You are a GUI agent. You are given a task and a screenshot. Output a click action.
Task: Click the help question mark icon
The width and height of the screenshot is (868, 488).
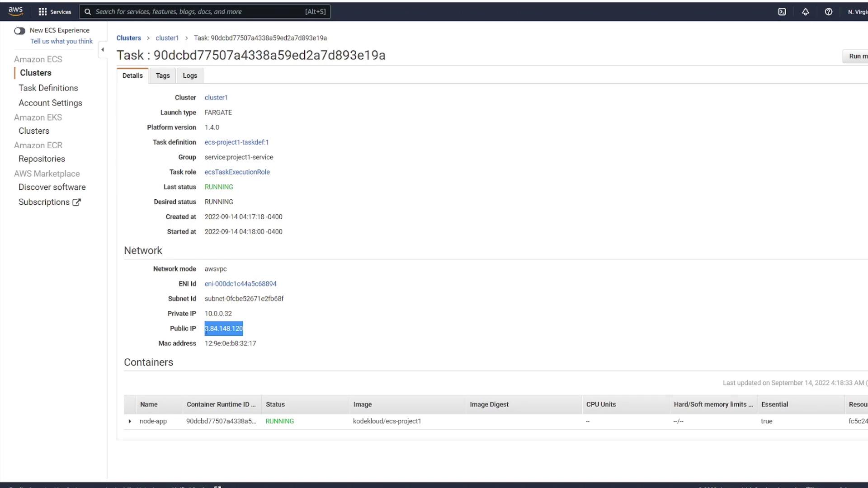(828, 12)
